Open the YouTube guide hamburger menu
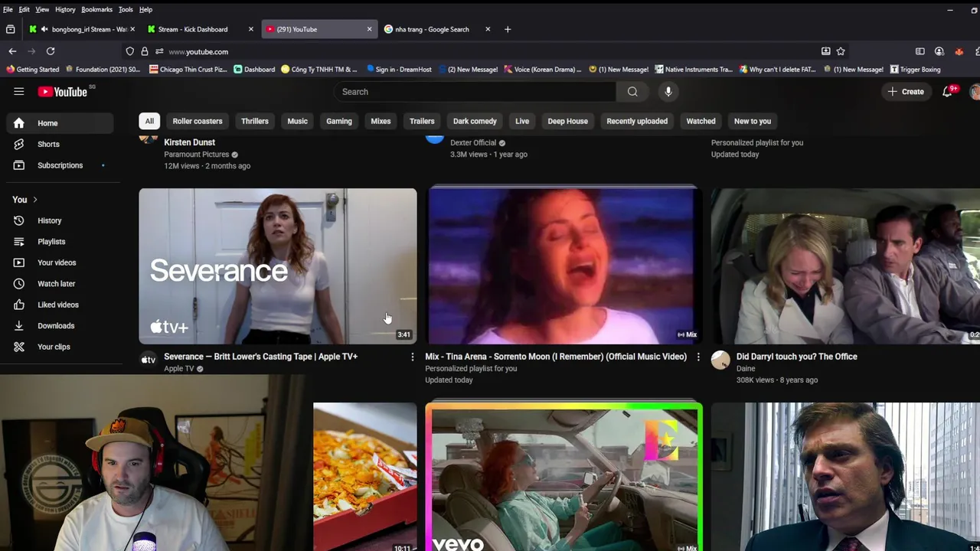The image size is (980, 551). click(x=19, y=92)
